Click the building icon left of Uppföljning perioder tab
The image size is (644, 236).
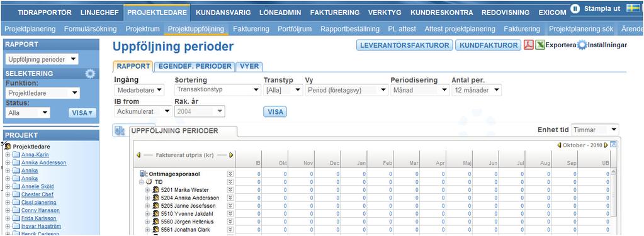120,130
